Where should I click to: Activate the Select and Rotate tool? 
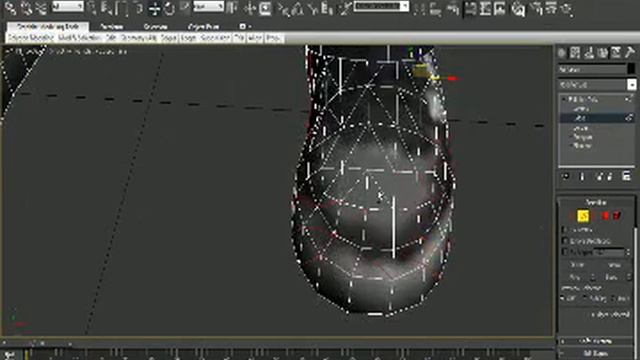tap(169, 8)
